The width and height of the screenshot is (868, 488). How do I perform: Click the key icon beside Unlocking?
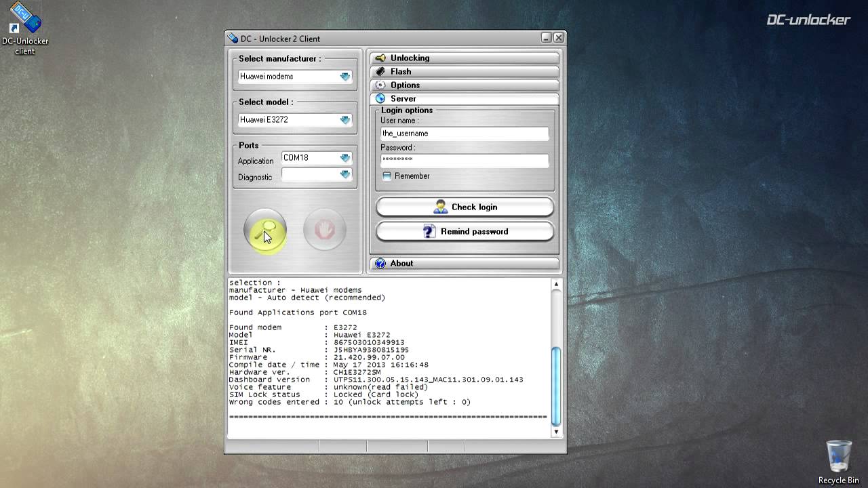(x=380, y=58)
